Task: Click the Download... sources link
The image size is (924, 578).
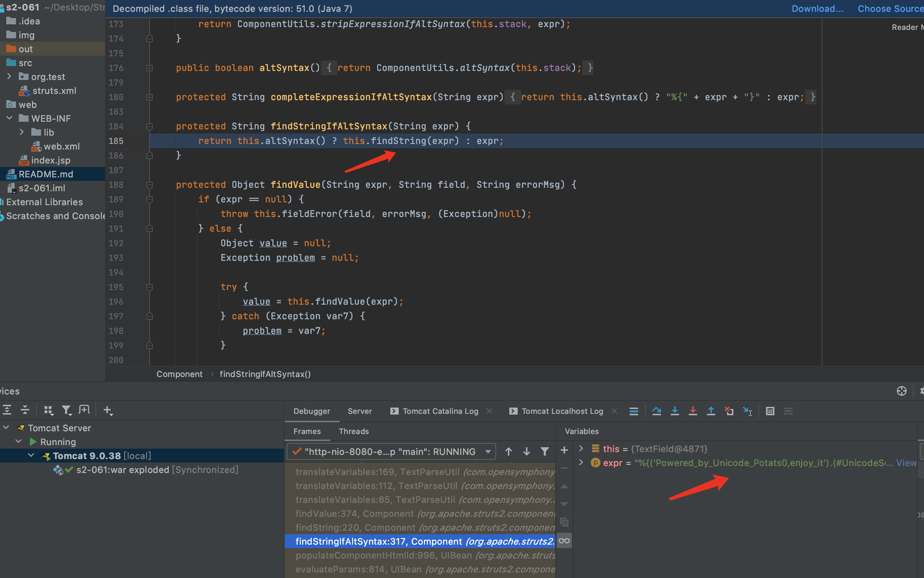Action: point(817,8)
